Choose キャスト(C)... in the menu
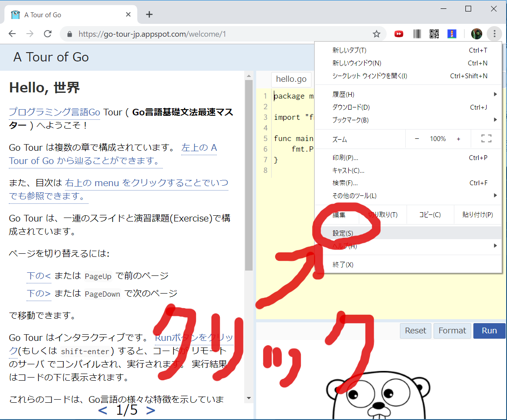The height and width of the screenshot is (420, 507). 408,170
